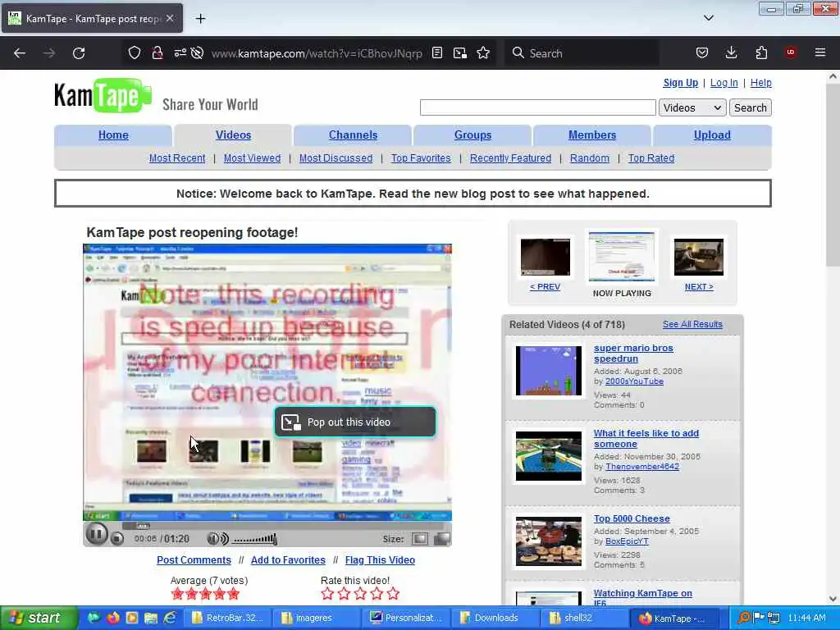This screenshot has width=840, height=630.
Task: Click 'NEXT >' video link
Action: click(x=699, y=286)
